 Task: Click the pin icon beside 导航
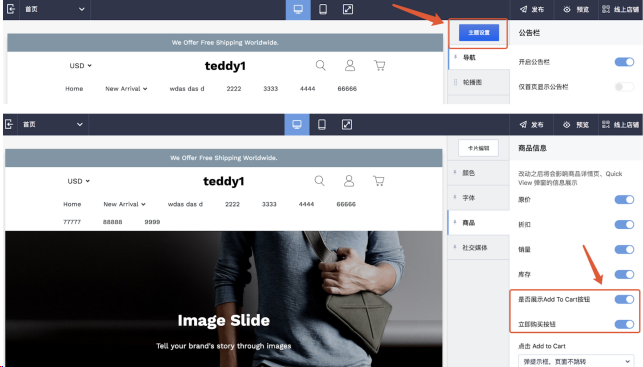(455, 57)
